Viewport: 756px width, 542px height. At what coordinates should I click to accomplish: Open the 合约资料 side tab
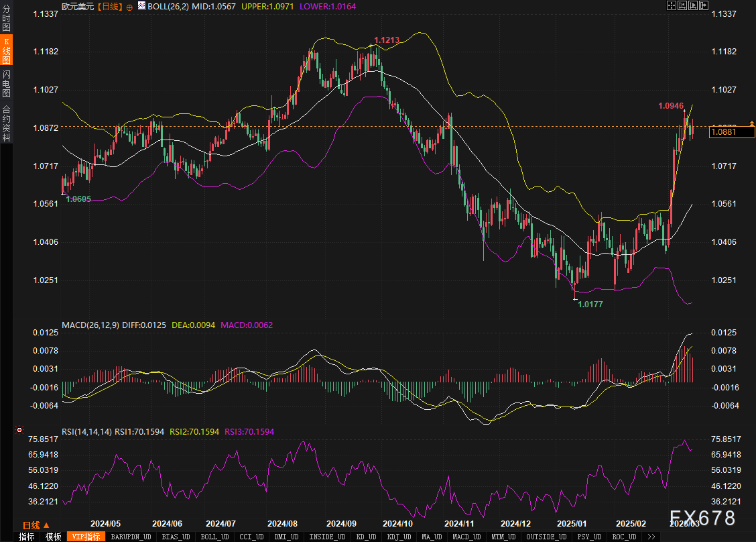click(x=6, y=123)
